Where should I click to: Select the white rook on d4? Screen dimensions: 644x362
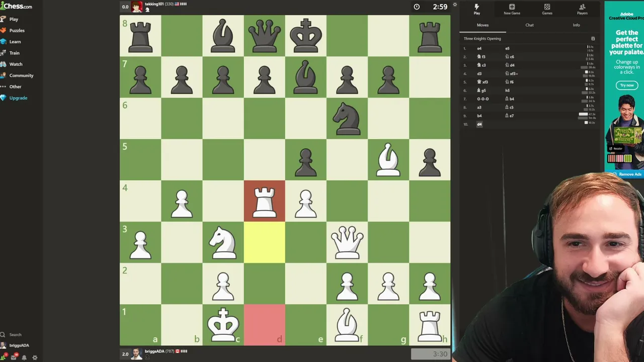pyautogui.click(x=264, y=202)
